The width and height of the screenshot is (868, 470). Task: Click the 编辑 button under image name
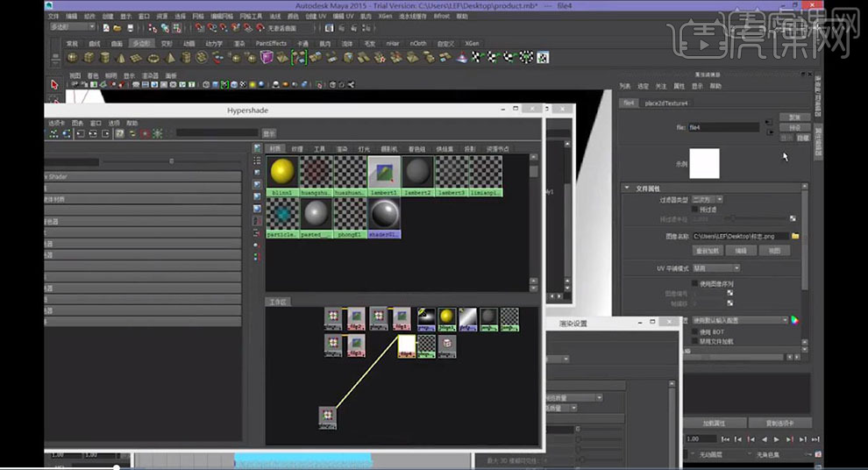coord(741,251)
